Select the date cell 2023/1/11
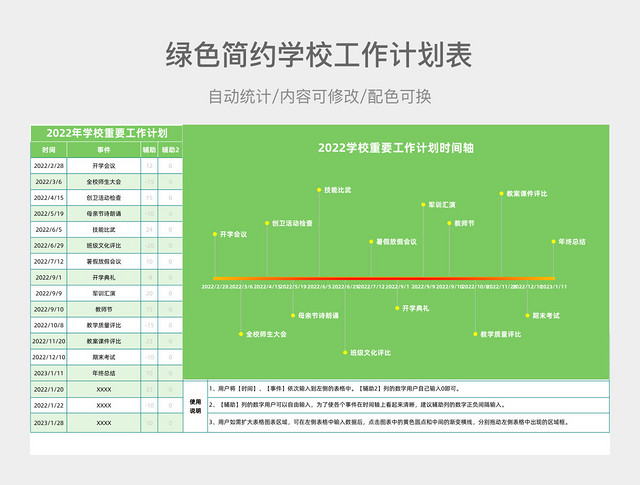640x485 pixels. tap(49, 373)
